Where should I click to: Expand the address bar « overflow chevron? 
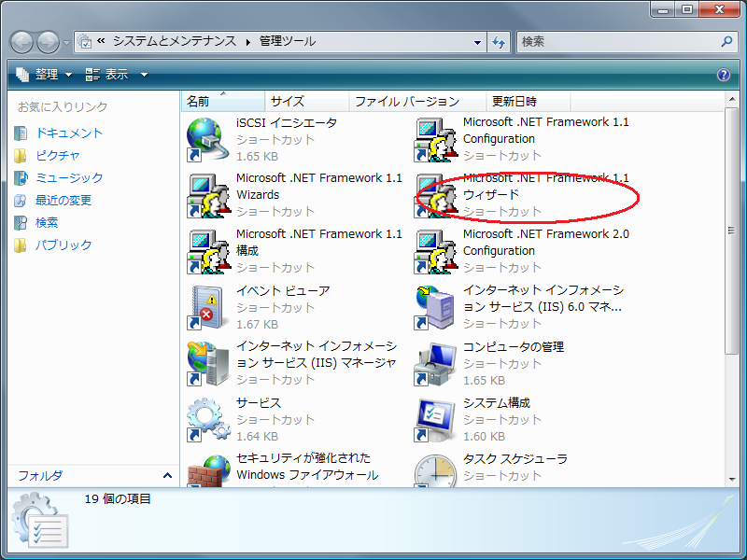(101, 41)
